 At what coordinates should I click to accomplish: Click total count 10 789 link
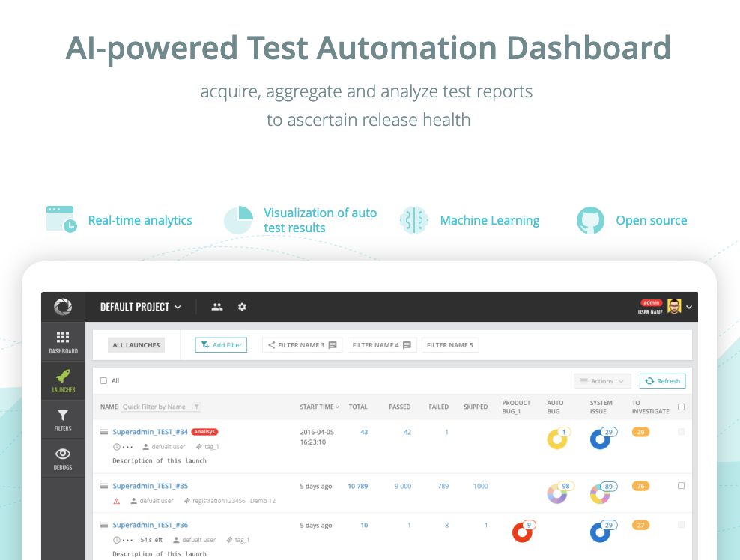[358, 486]
